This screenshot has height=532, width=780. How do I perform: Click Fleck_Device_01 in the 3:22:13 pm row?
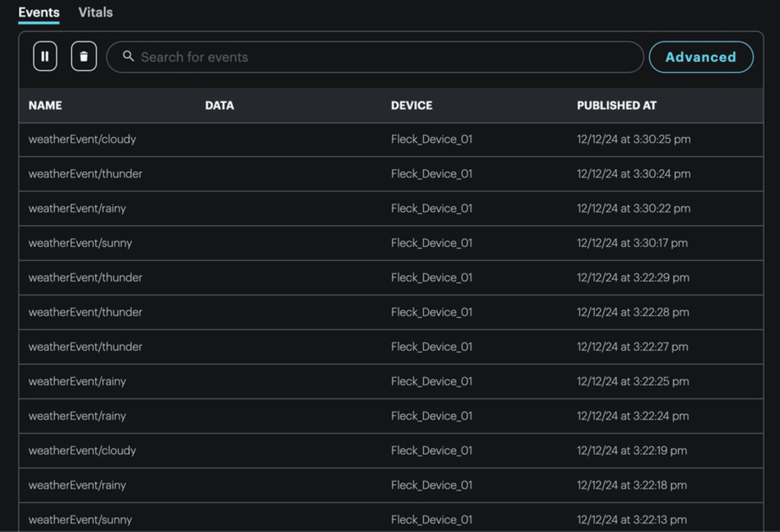pos(432,520)
